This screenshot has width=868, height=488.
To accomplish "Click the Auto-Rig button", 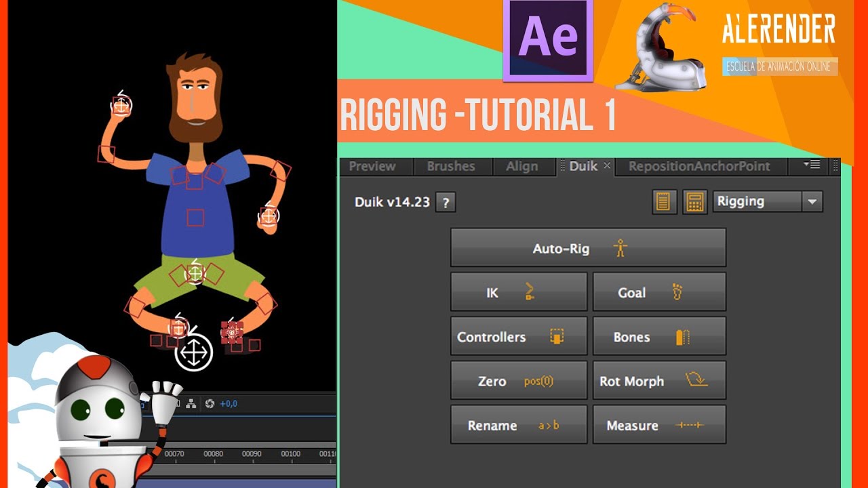I will [x=588, y=247].
